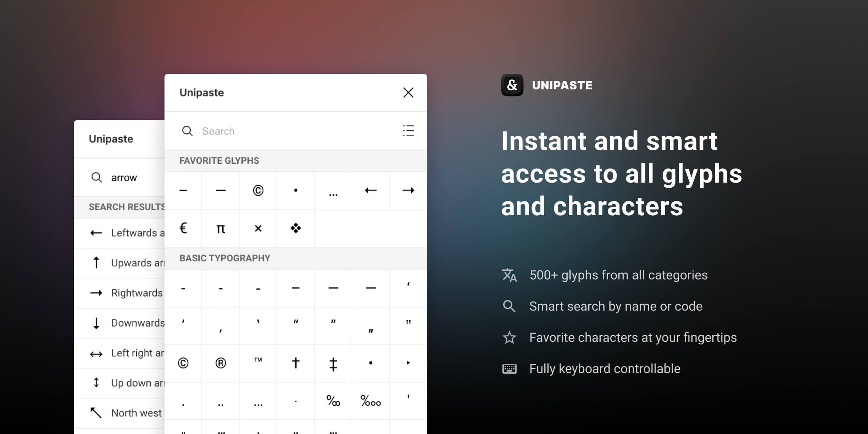This screenshot has height=434, width=868.
Task: Close the Unipaste popup window
Action: pos(408,93)
